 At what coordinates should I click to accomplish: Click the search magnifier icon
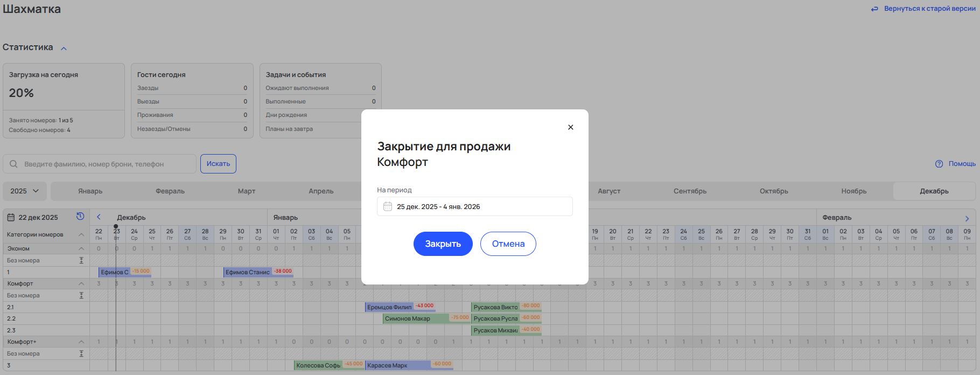coord(14,164)
